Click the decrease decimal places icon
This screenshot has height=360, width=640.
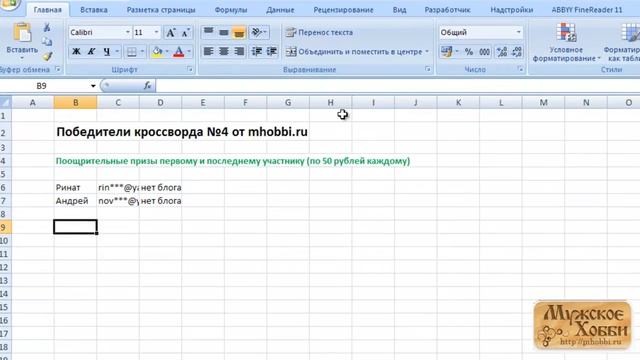coord(517,51)
